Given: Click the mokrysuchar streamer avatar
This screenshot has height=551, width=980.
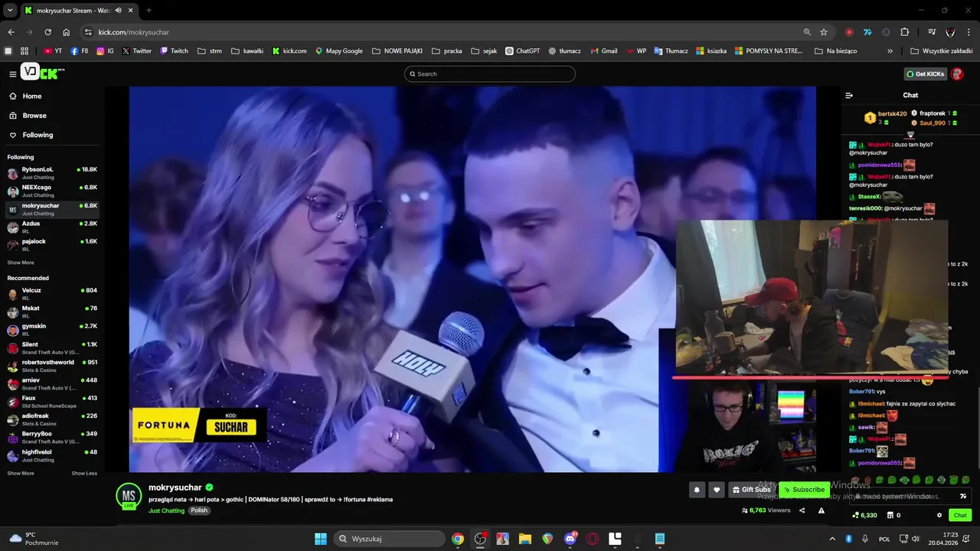Looking at the screenshot, I should (x=129, y=496).
